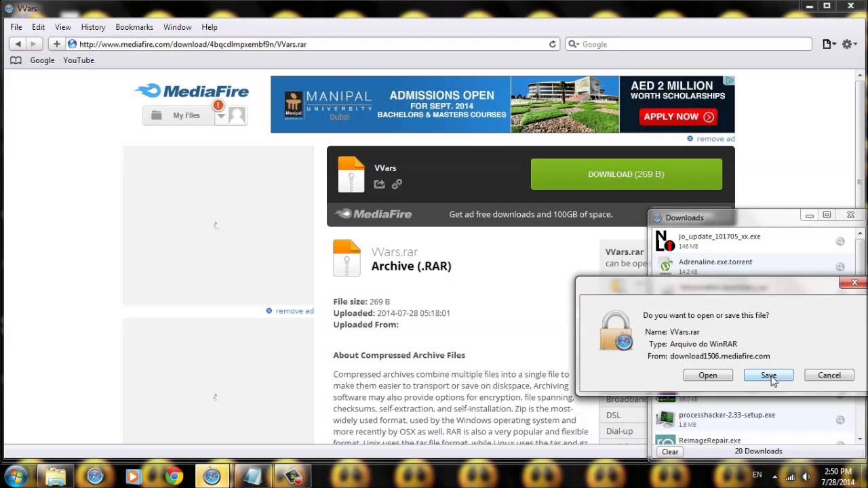
Task: Open the Window menu
Action: tap(177, 27)
